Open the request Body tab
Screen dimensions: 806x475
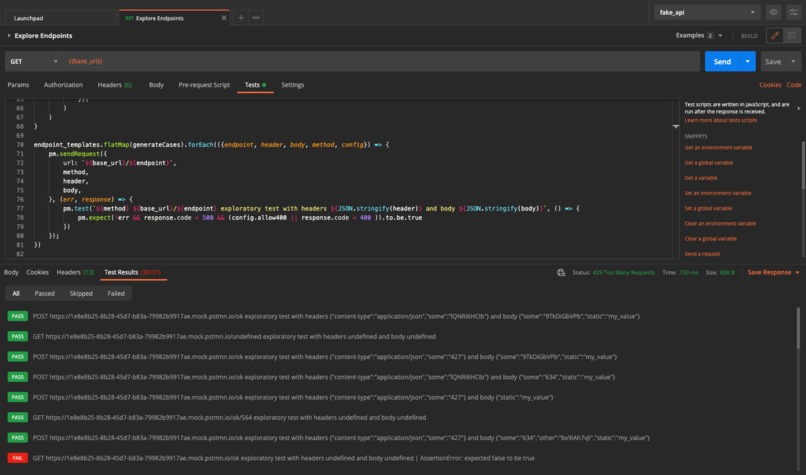click(156, 85)
